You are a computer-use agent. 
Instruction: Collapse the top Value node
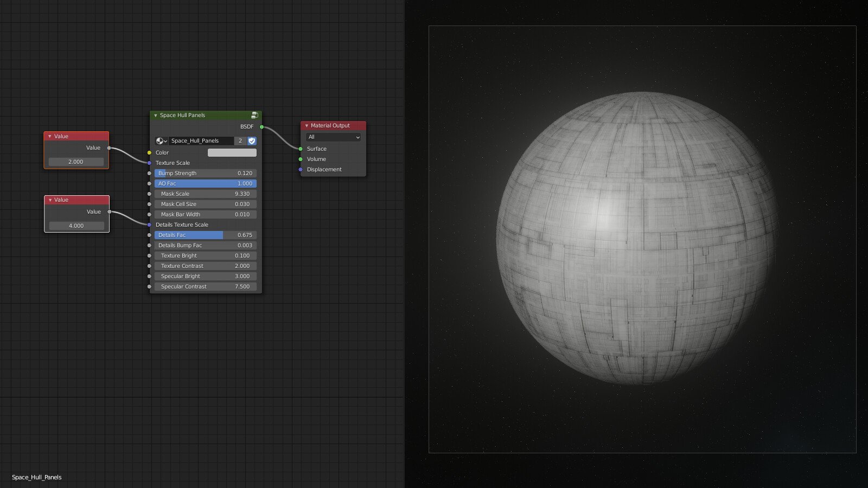49,136
